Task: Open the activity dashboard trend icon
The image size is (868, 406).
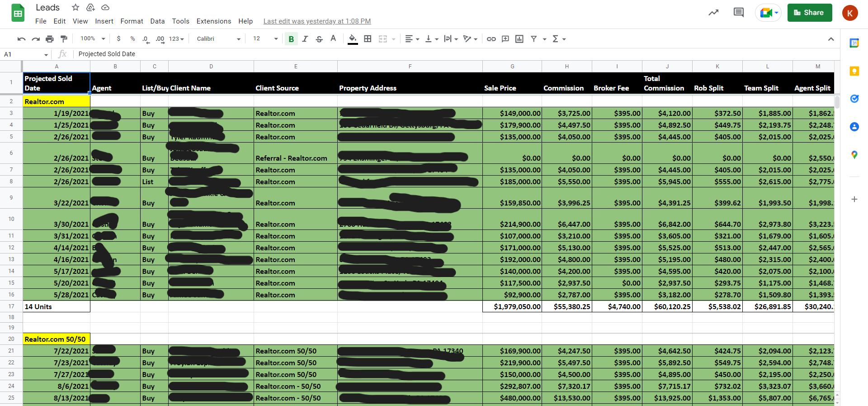Action: [x=713, y=13]
